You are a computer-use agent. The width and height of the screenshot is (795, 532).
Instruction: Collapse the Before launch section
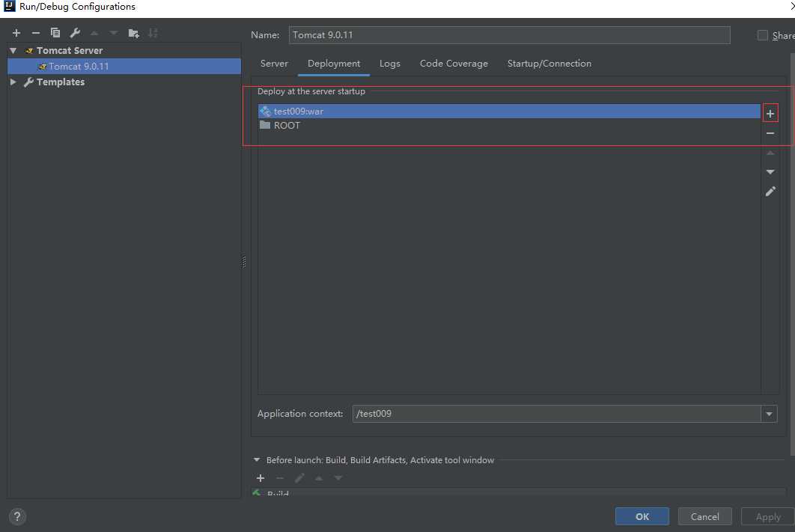coord(257,460)
